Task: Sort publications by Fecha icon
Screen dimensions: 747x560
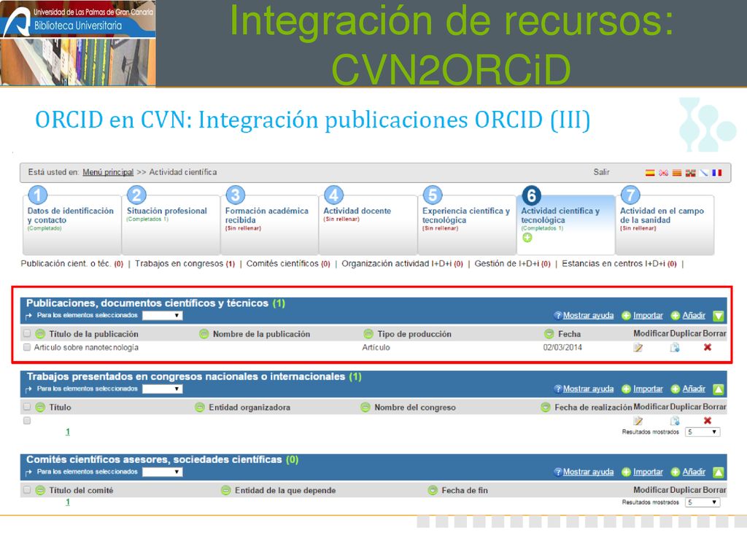Action: click(549, 334)
